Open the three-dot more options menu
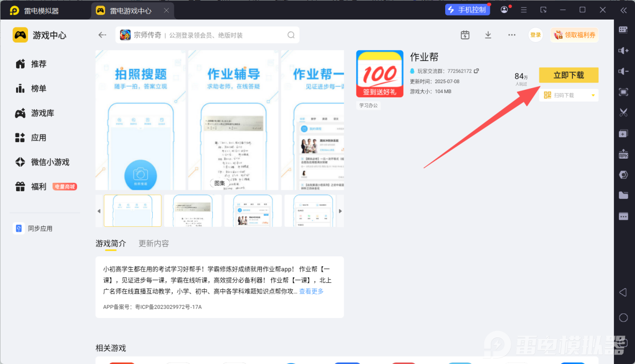Image resolution: width=635 pixels, height=364 pixels. click(x=511, y=35)
